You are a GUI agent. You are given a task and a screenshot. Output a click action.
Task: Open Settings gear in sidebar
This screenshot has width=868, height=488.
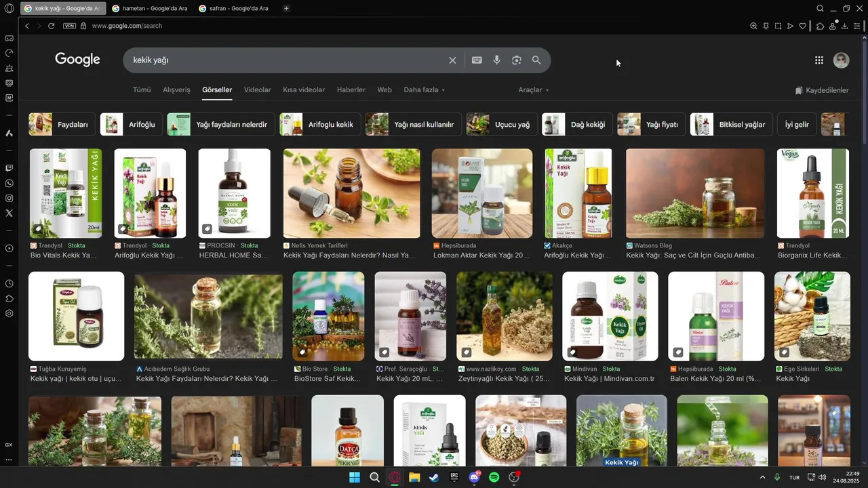coord(9,313)
